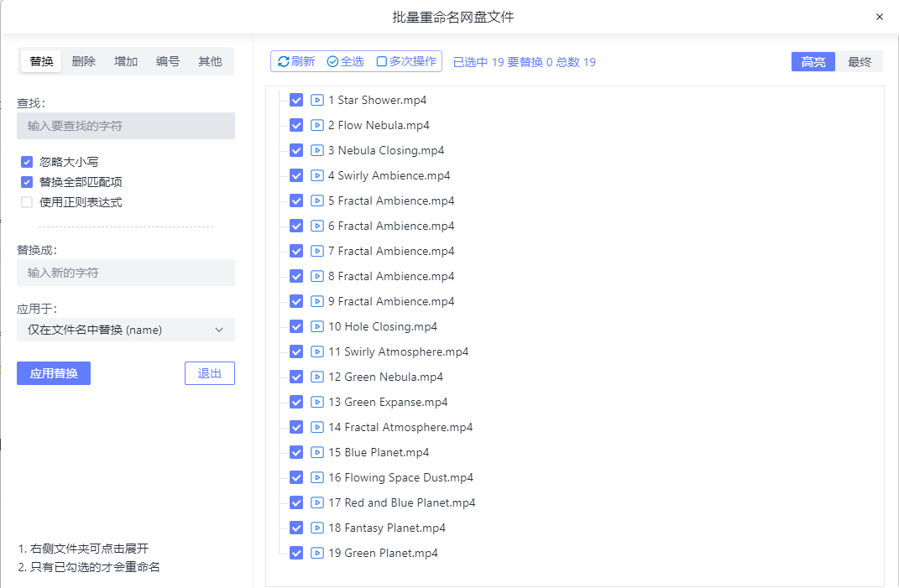Click the video icon of 16 Flowing Space Dust.mp4
The width and height of the screenshot is (899, 588).
(317, 478)
